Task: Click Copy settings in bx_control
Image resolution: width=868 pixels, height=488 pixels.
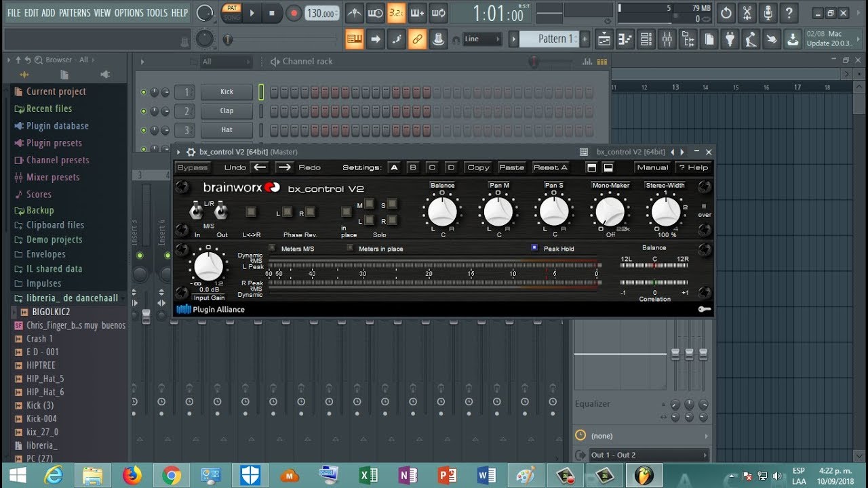Action: point(478,167)
